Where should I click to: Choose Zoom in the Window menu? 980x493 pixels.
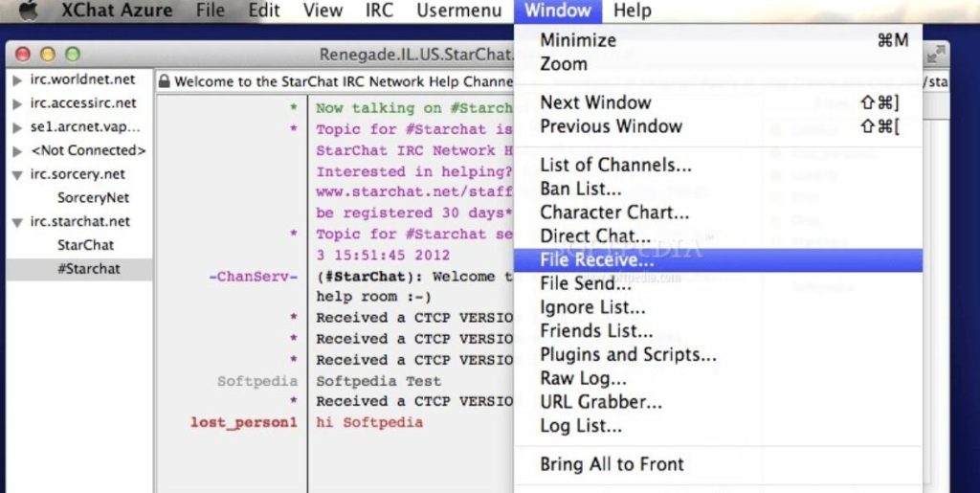[x=718, y=64]
